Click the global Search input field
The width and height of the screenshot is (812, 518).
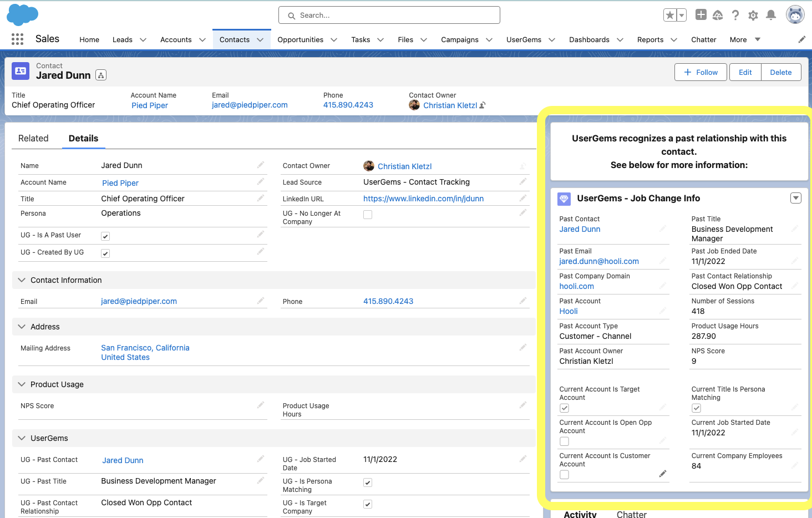(389, 16)
